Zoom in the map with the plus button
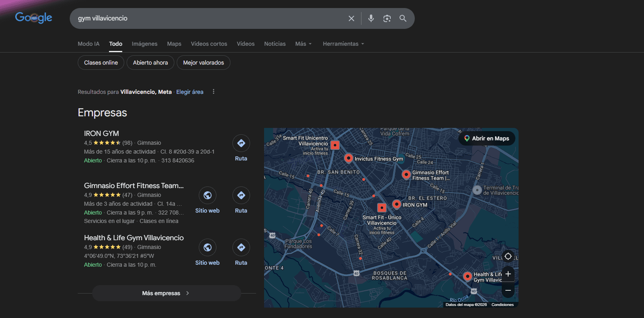 coord(508,274)
